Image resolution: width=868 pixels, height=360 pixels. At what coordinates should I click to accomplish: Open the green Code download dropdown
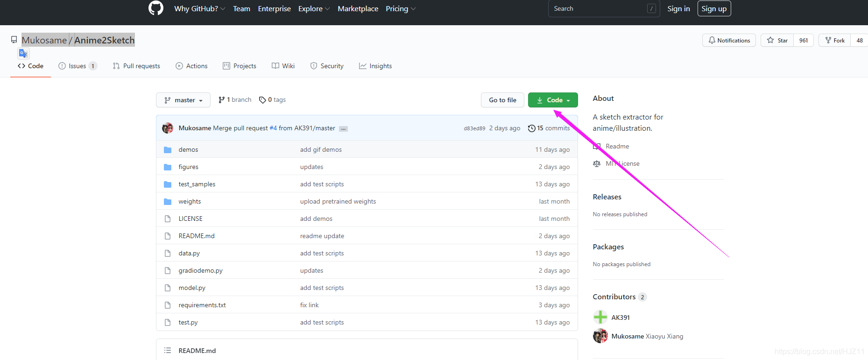tap(553, 100)
